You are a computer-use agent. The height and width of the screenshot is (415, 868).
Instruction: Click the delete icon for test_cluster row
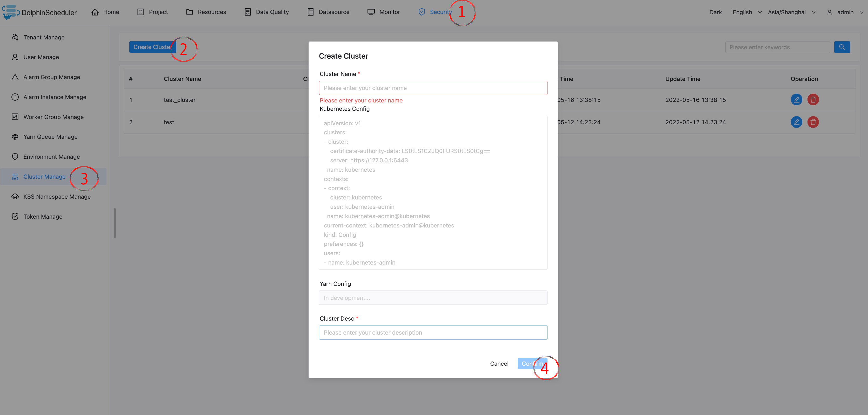click(813, 100)
